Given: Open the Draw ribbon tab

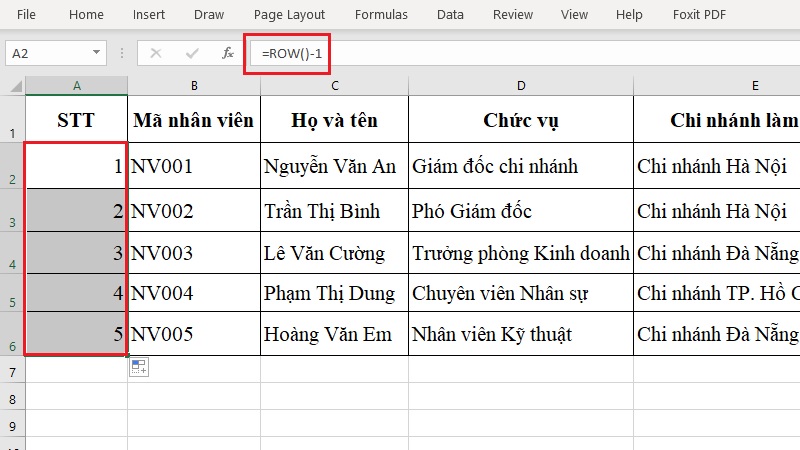Looking at the screenshot, I should [x=209, y=15].
